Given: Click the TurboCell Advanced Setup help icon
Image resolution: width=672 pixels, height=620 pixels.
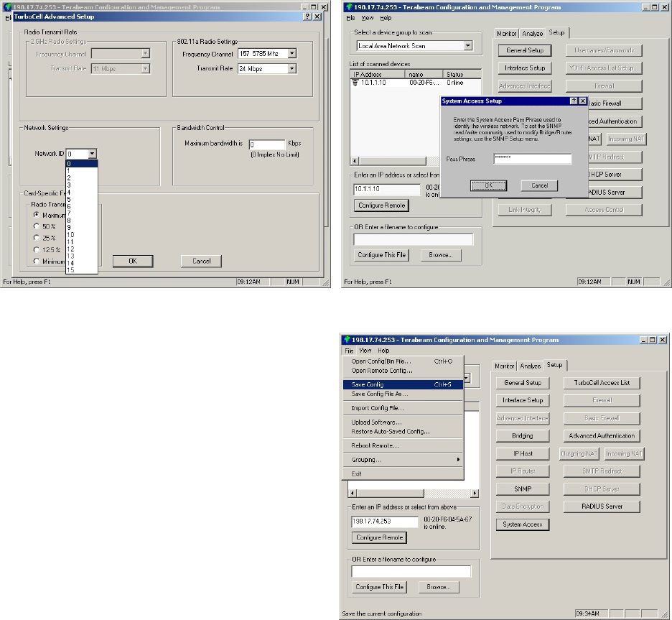Looking at the screenshot, I should pyautogui.click(x=307, y=17).
